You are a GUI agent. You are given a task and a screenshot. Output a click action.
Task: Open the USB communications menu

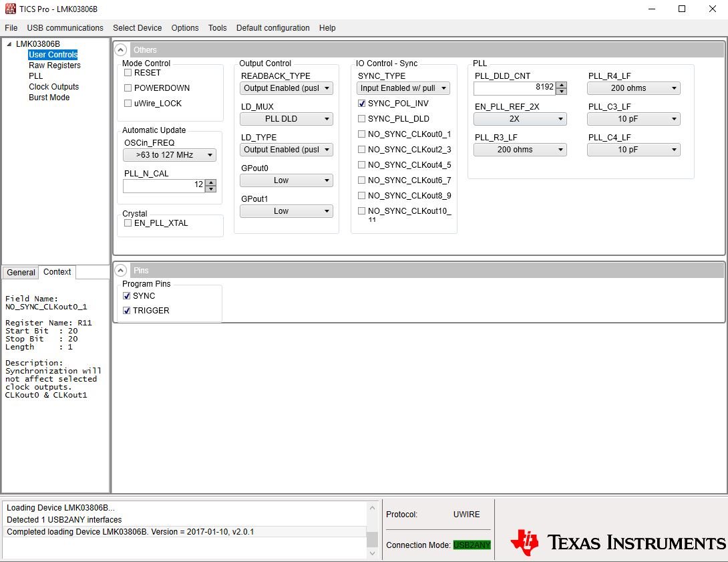[x=65, y=28]
